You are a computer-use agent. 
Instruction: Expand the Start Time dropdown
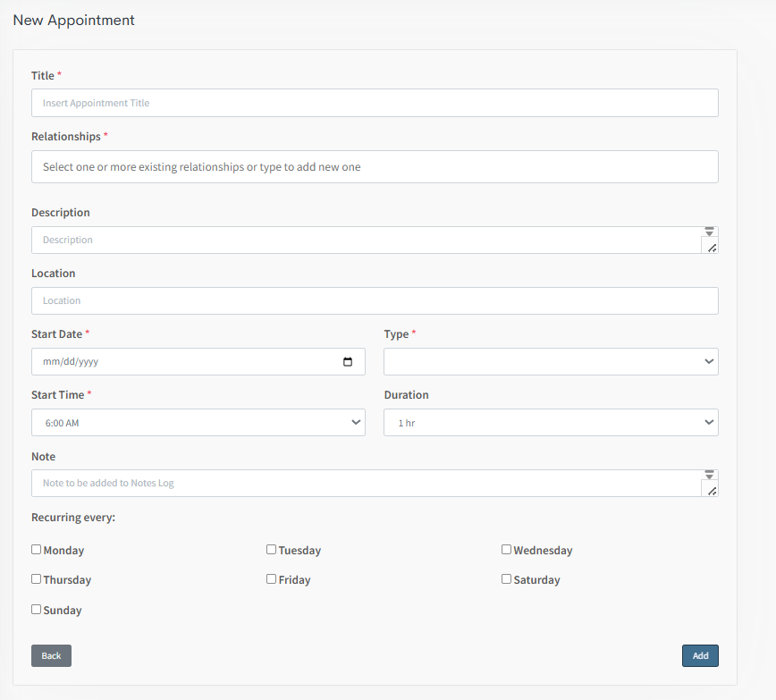click(x=198, y=423)
